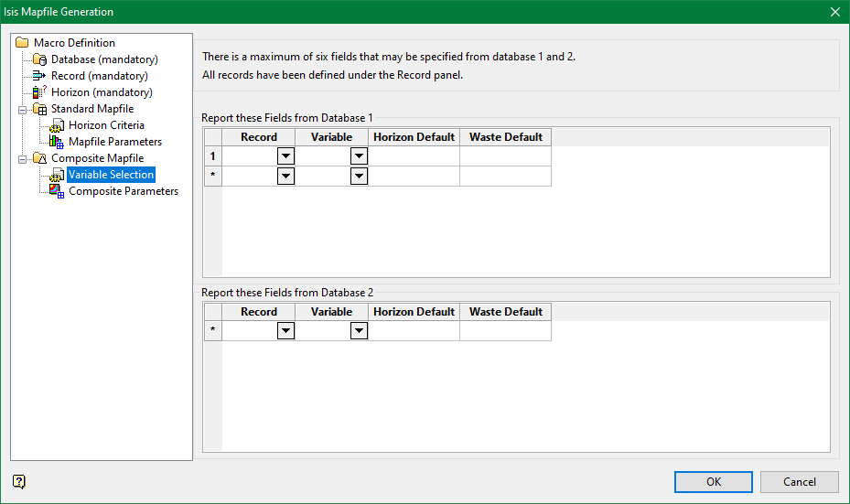Click the Variable Selection icon
This screenshot has height=504, width=850.
57,175
